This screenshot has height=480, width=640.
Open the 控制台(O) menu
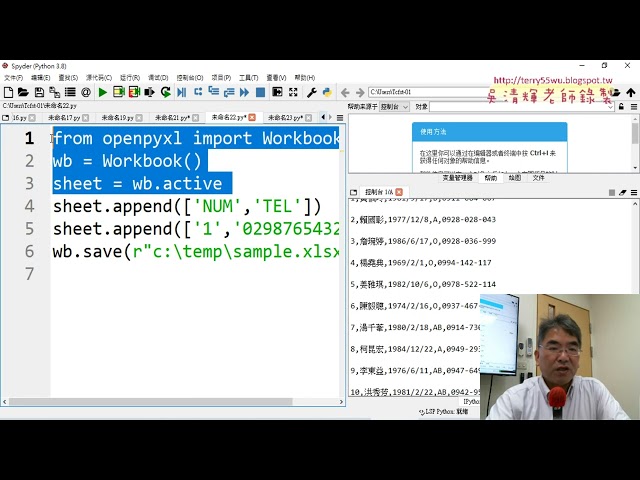pos(190,78)
